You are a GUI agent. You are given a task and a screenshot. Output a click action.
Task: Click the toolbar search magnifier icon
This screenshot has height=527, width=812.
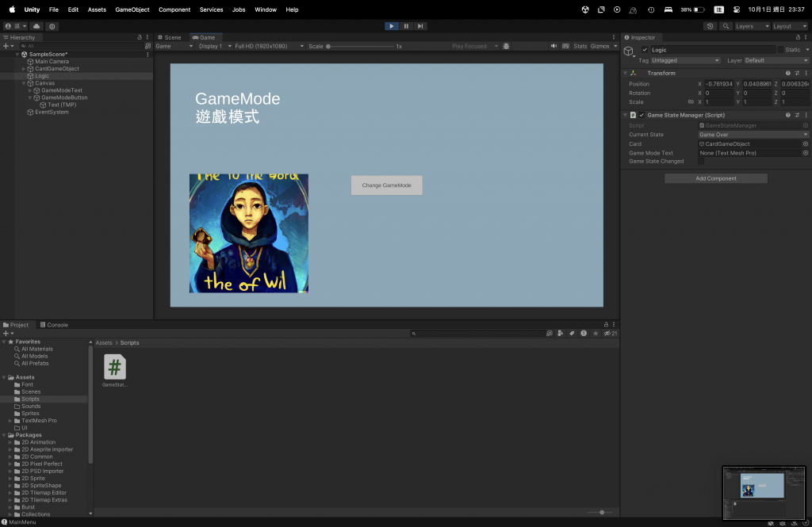pos(726,26)
